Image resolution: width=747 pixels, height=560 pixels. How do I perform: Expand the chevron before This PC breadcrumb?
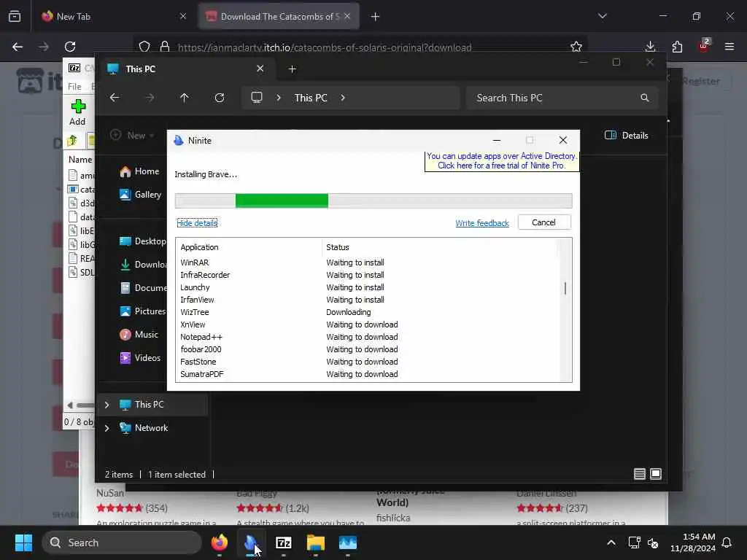[279, 98]
